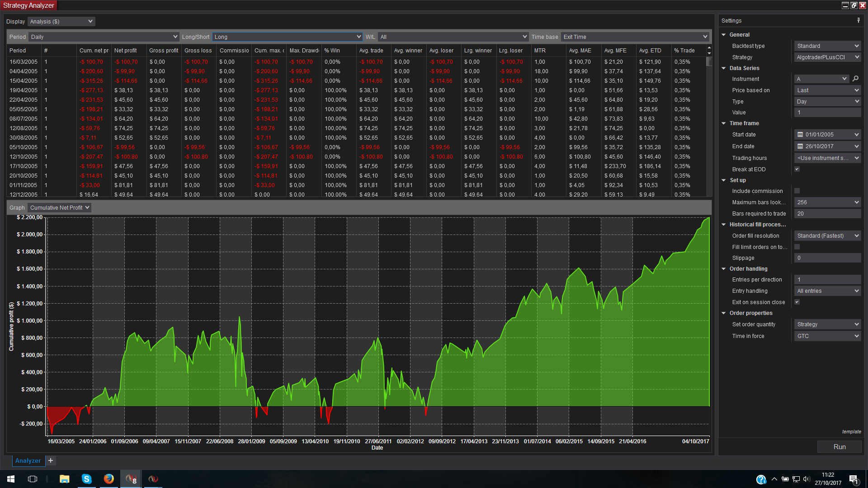Collapse the Data Series section

(x=724, y=68)
